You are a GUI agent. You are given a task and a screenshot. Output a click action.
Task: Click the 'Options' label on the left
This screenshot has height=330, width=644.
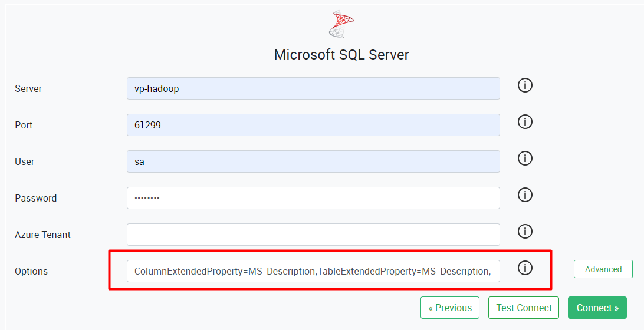coord(31,271)
